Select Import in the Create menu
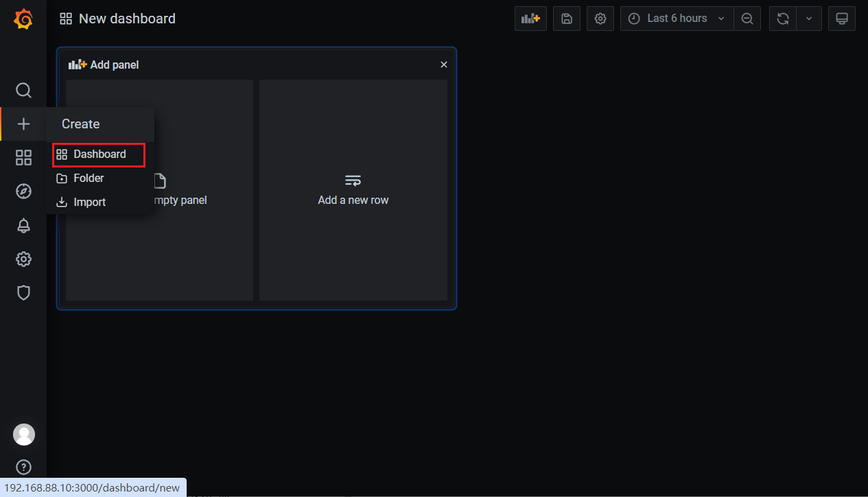The width and height of the screenshot is (868, 497). click(x=99, y=203)
